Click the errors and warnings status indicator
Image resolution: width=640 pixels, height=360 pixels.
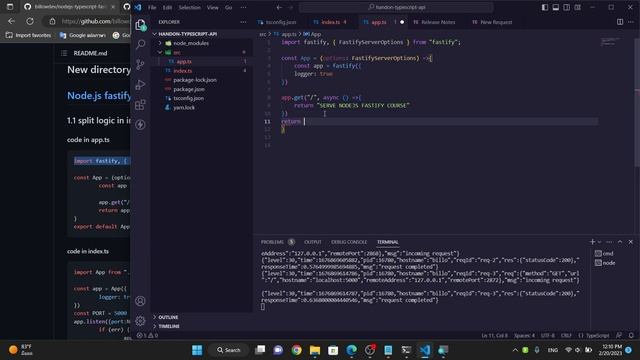[147, 336]
